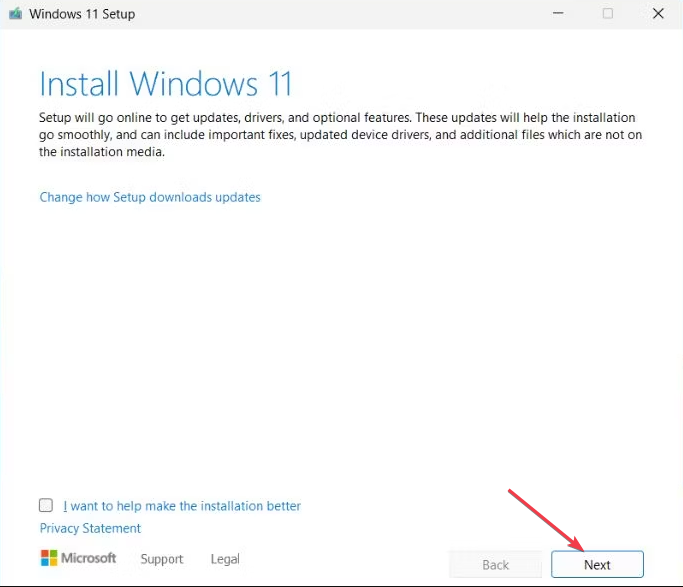683x587 pixels.
Task: Minimize the Windows 11 Setup window
Action: coord(558,13)
